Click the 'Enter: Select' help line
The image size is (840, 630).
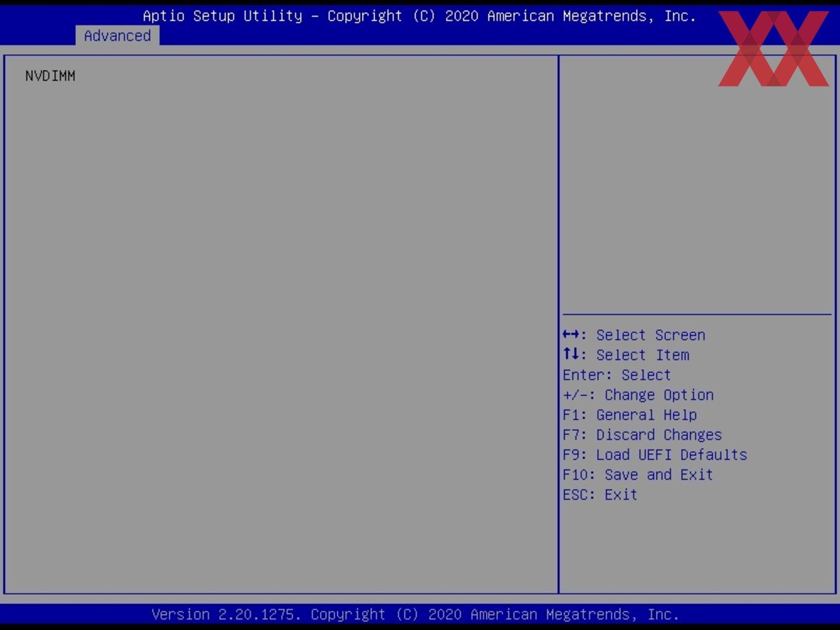point(616,375)
